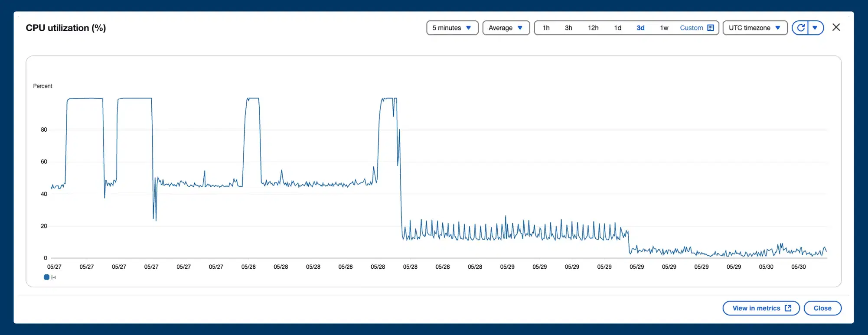Click the calendar icon beside Custom

point(710,28)
